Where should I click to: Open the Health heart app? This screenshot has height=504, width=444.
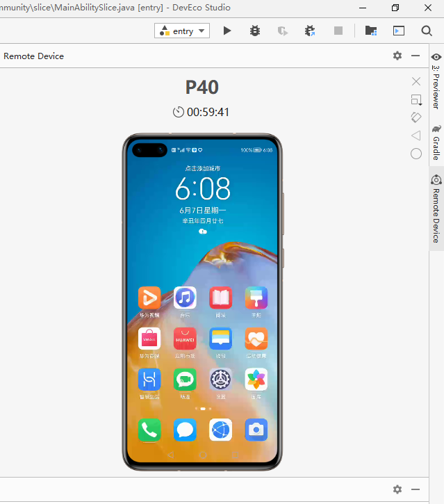click(x=256, y=339)
